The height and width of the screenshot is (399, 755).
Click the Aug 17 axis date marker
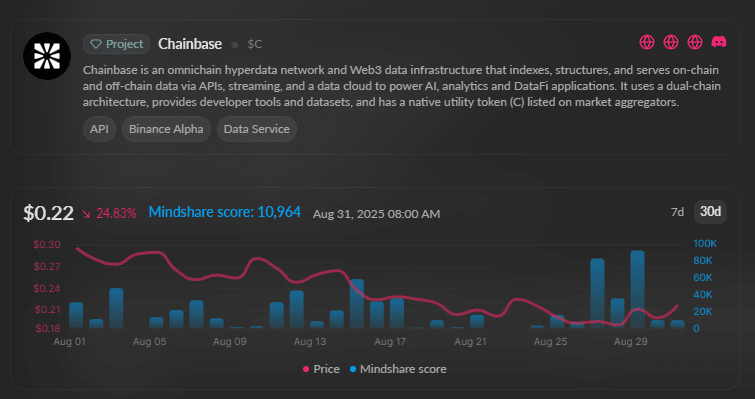pos(391,342)
